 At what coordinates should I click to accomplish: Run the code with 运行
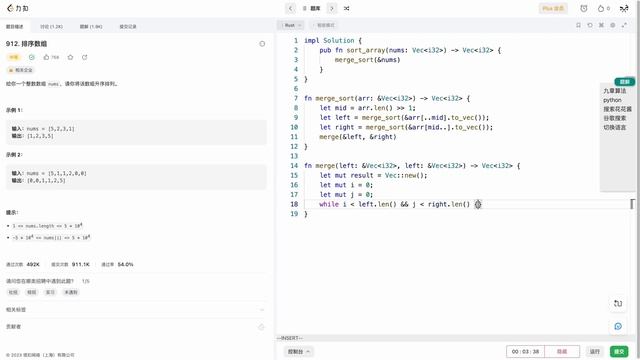pos(595,351)
